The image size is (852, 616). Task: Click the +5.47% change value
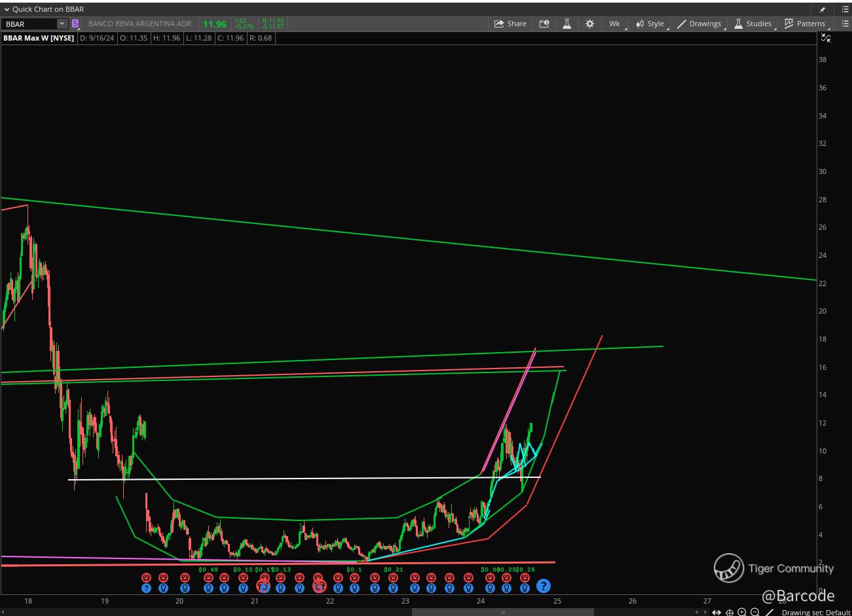point(244,27)
